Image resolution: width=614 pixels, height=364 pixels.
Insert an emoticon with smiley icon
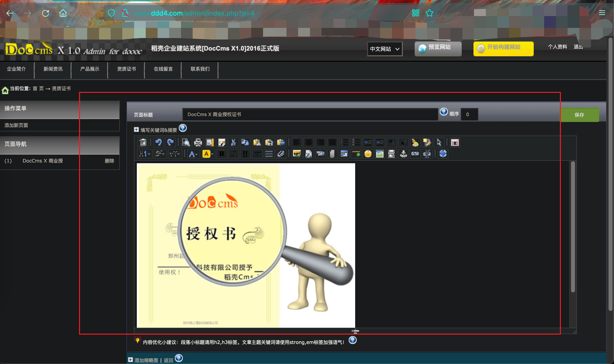tap(368, 154)
